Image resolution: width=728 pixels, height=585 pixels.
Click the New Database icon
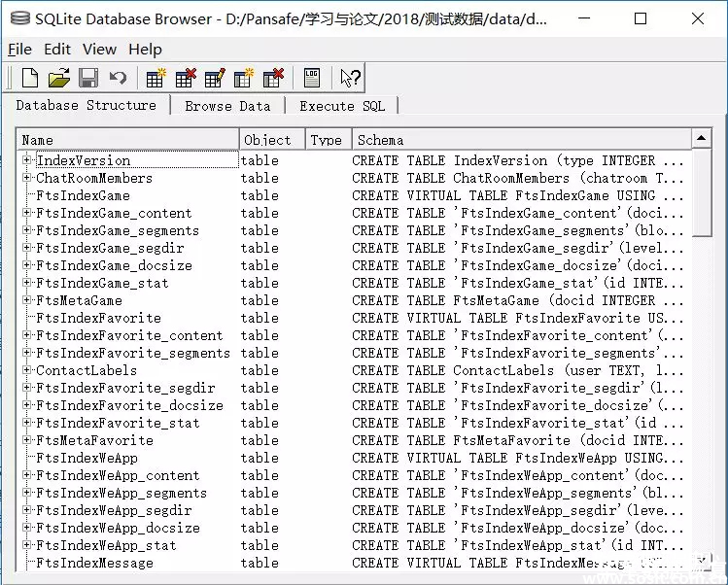30,78
